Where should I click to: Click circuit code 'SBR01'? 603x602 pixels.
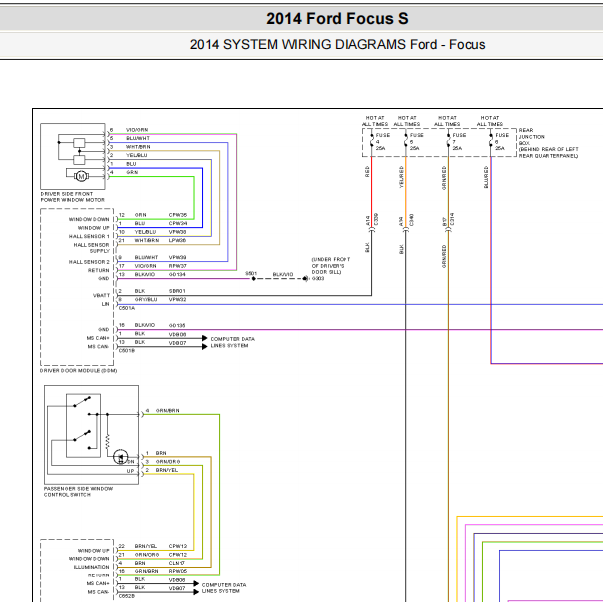(x=177, y=291)
